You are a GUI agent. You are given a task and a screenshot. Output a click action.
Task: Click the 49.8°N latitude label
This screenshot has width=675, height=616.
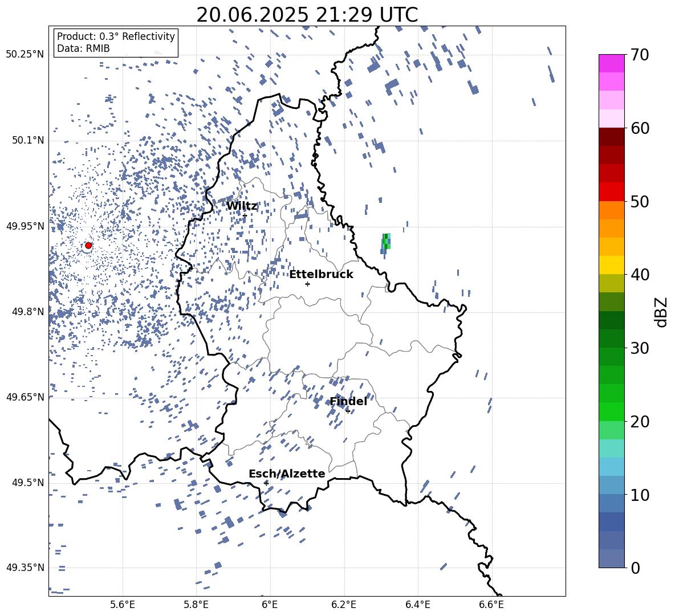click(29, 312)
